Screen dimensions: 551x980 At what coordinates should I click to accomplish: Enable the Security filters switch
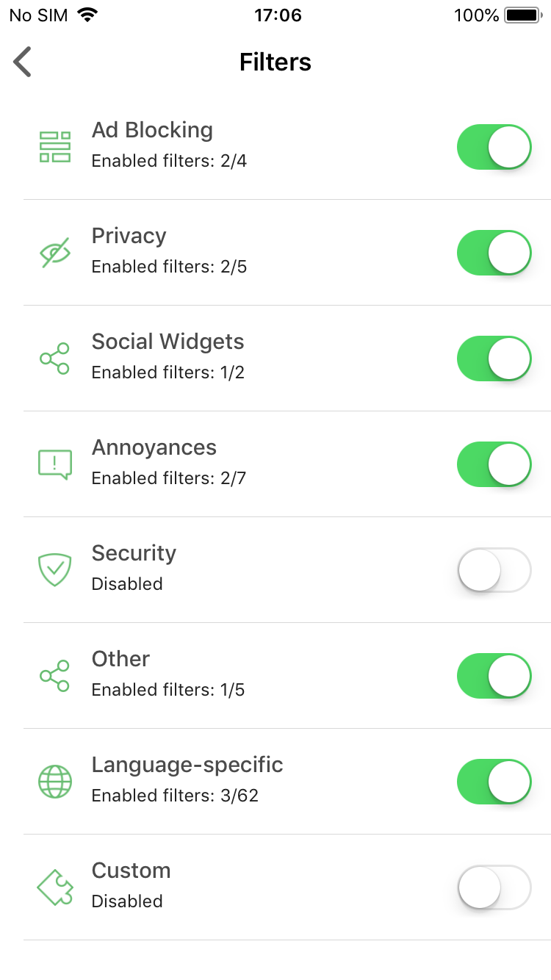pos(494,570)
